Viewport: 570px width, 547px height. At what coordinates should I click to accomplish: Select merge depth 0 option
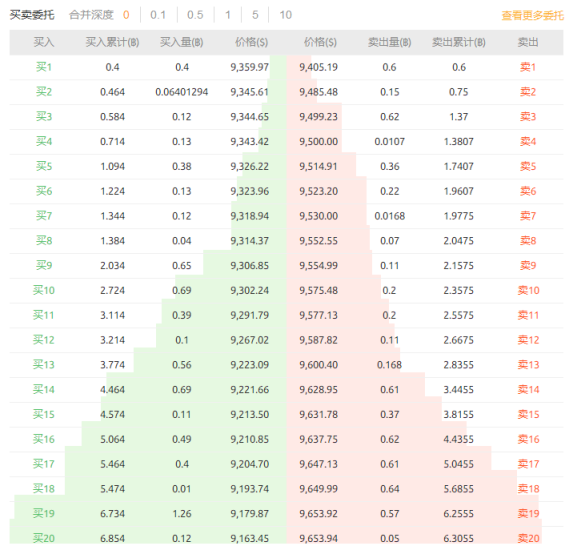tap(126, 15)
